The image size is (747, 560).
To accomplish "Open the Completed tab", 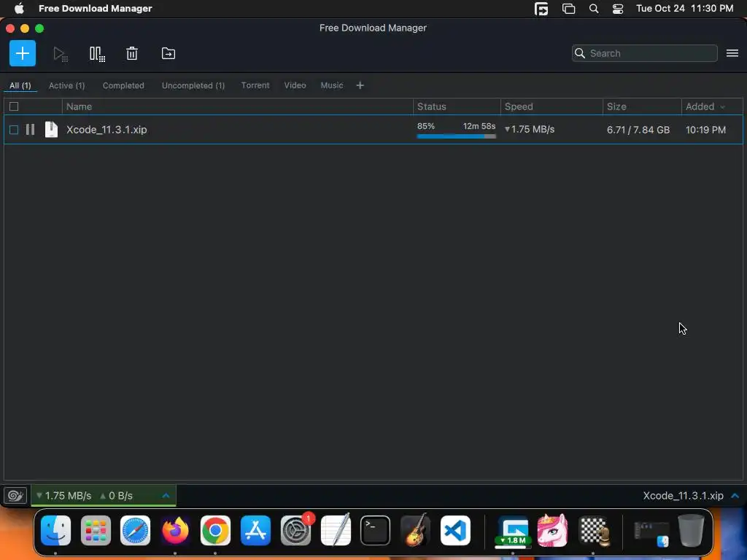I will 123,86.
